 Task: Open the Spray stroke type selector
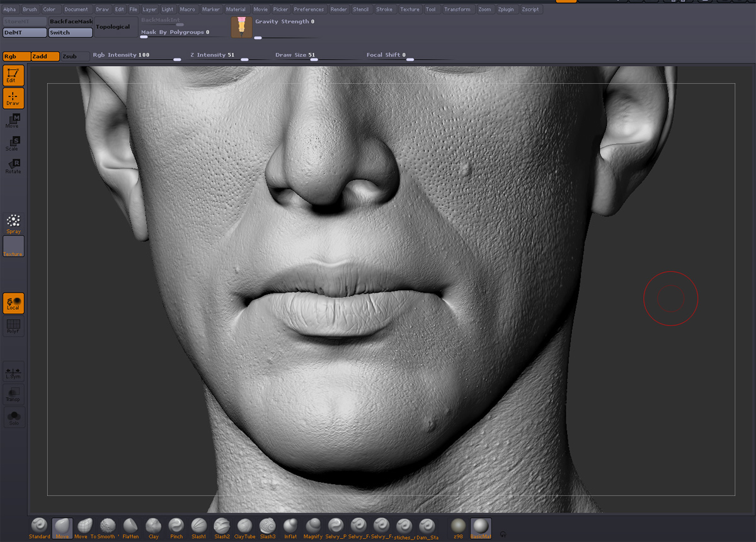pyautogui.click(x=13, y=223)
